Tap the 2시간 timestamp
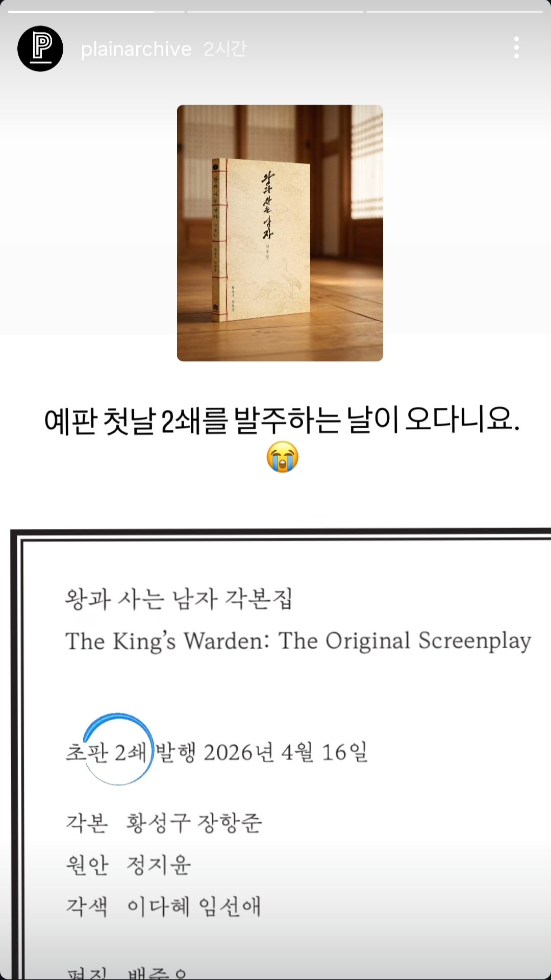The image size is (551, 980). pyautogui.click(x=225, y=49)
